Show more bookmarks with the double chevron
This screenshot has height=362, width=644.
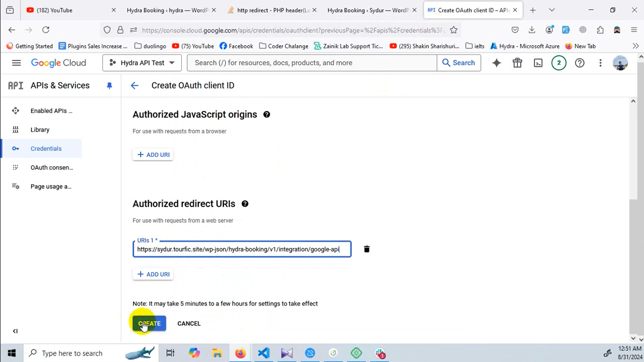coord(635,46)
